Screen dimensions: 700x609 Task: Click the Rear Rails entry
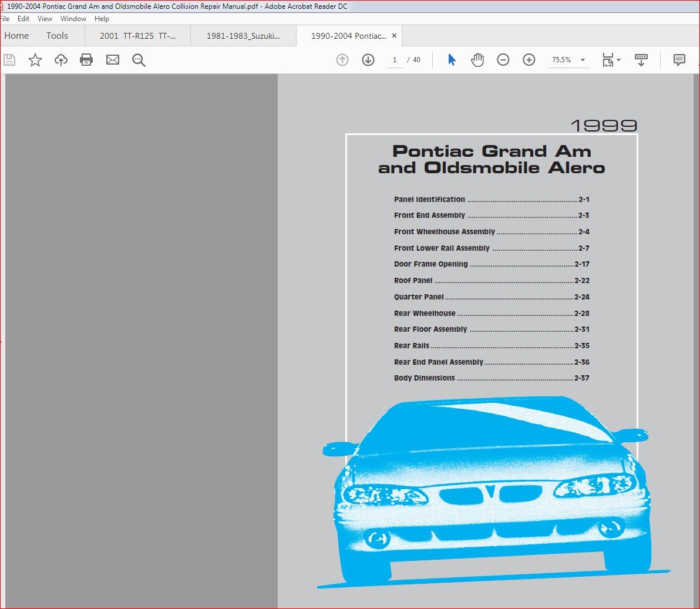492,345
